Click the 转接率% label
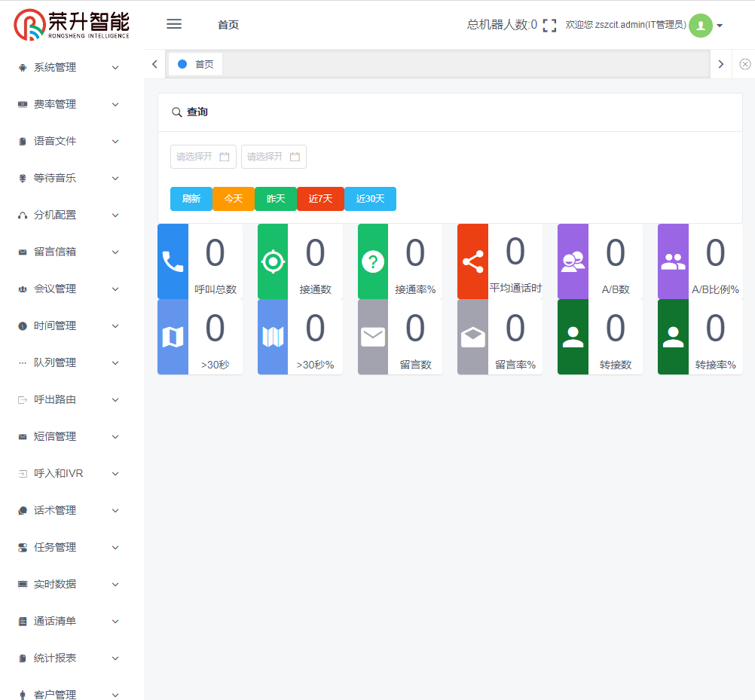 click(715, 365)
